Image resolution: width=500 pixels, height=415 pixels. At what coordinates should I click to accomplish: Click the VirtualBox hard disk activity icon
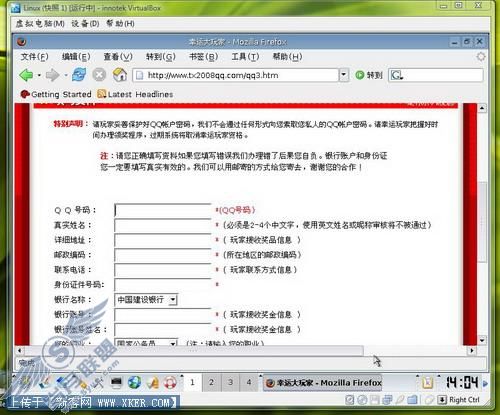349,399
